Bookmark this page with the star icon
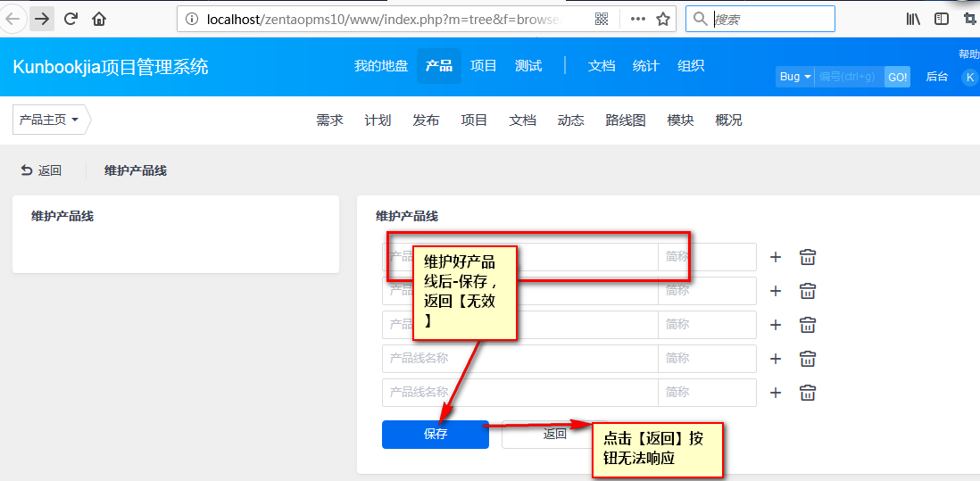The width and height of the screenshot is (980, 481). point(663,20)
